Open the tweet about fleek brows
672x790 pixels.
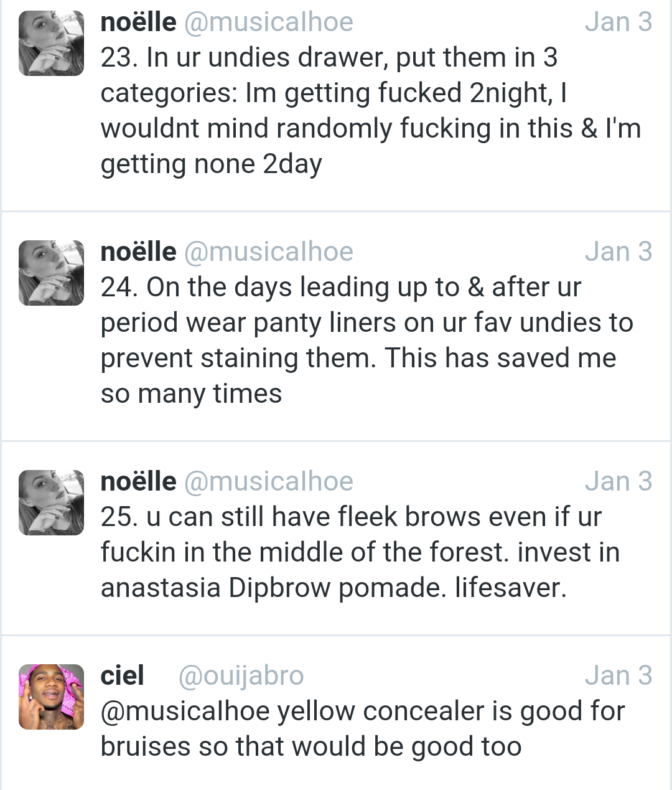[360, 553]
